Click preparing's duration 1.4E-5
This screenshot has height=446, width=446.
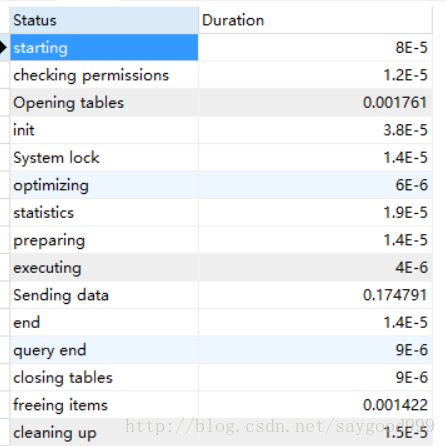(315, 240)
